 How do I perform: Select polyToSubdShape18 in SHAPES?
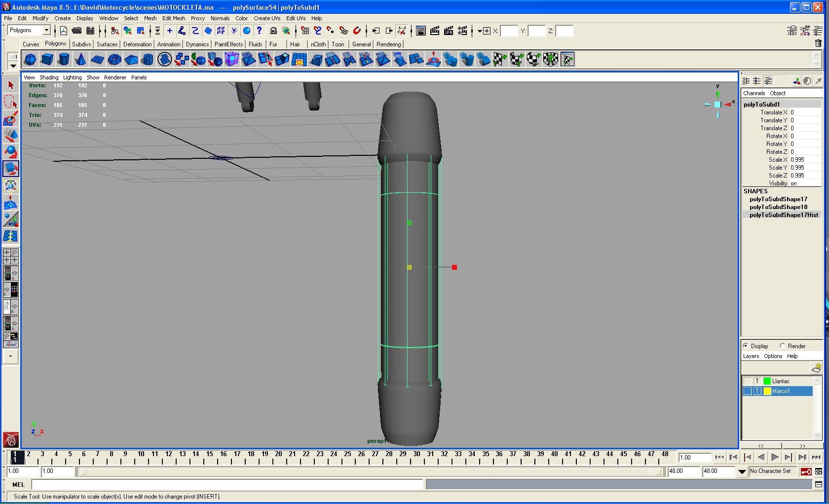[778, 207]
